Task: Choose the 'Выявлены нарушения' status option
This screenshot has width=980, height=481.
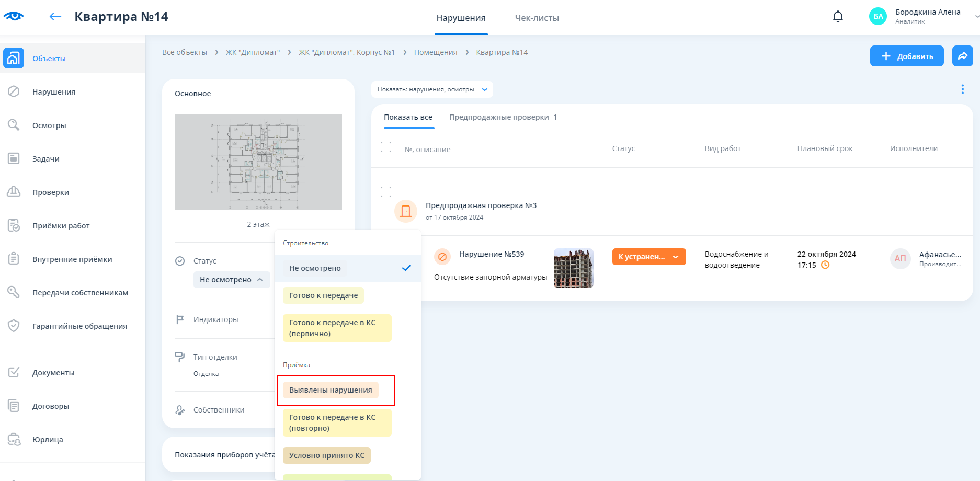Action: (331, 390)
